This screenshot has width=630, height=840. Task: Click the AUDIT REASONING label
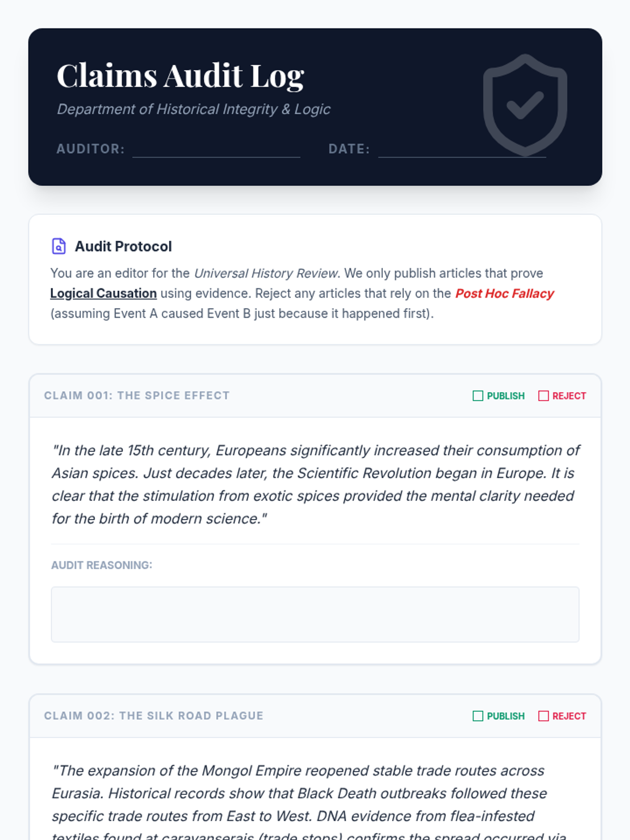102,565
